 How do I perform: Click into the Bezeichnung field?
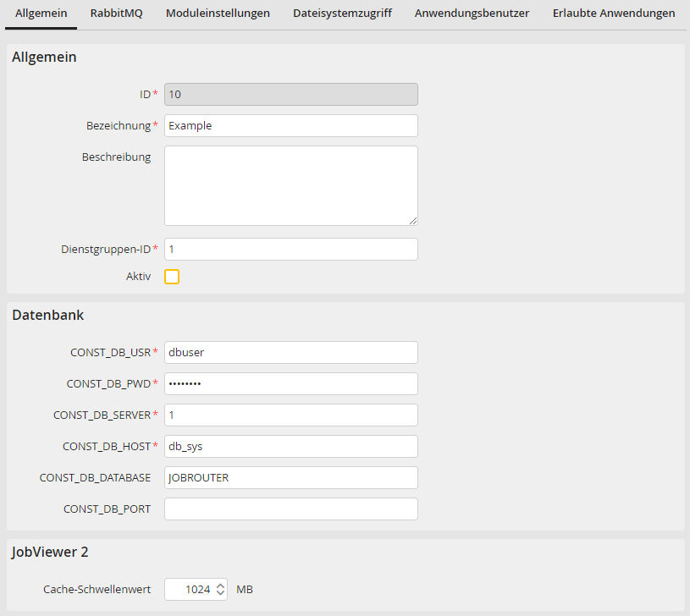point(290,125)
